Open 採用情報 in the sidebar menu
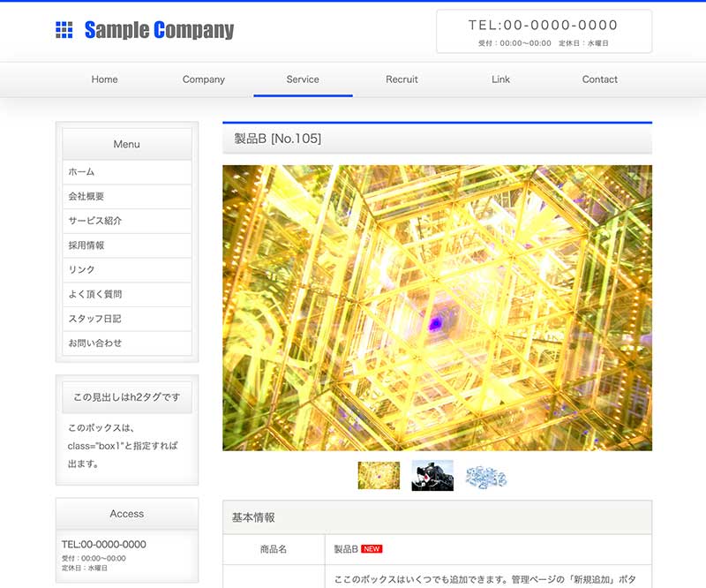The height and width of the screenshot is (588, 706). tap(127, 245)
